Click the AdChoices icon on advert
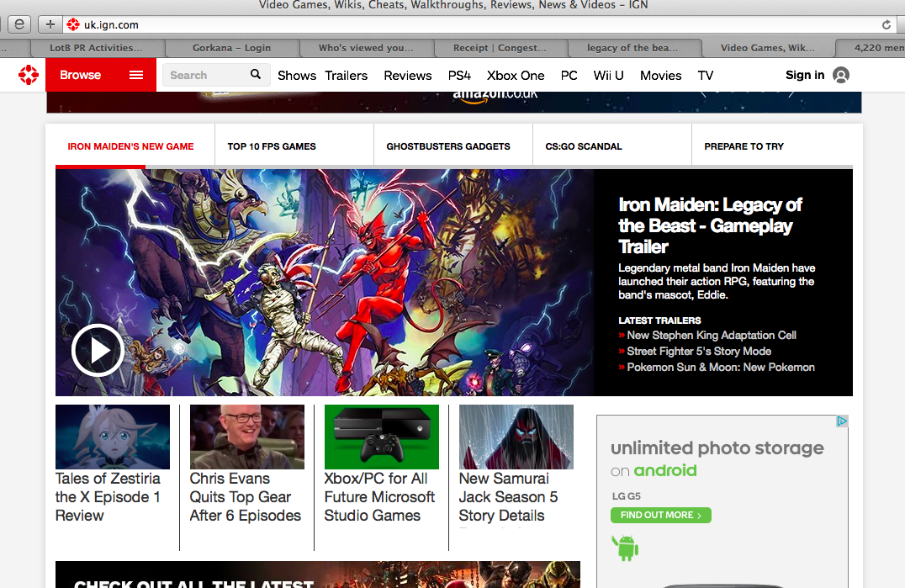Screen dimensions: 905x588 [x=842, y=421]
